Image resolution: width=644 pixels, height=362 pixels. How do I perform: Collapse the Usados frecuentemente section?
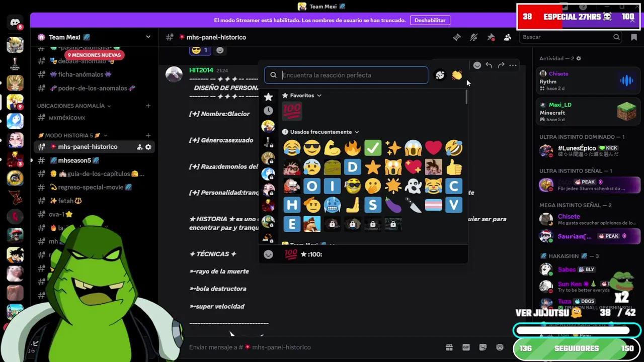point(320,132)
